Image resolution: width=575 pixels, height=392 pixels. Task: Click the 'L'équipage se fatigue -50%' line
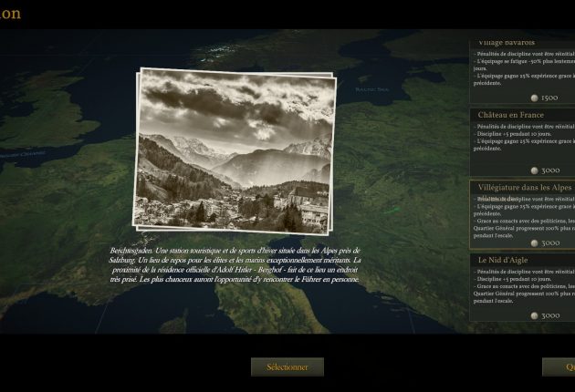point(524,65)
